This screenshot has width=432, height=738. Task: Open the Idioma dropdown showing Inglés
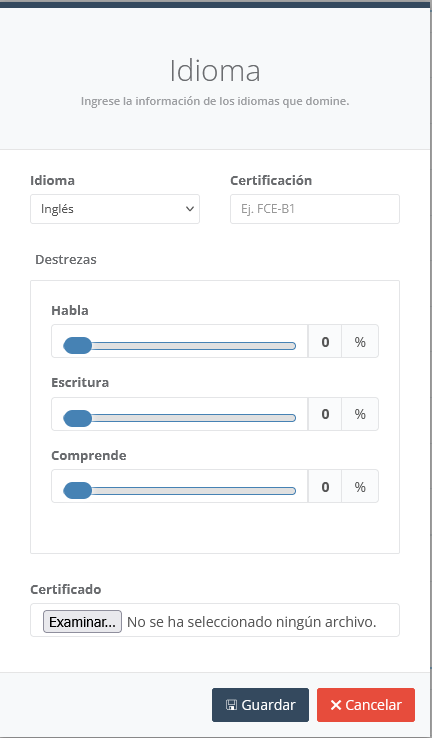click(x=115, y=209)
